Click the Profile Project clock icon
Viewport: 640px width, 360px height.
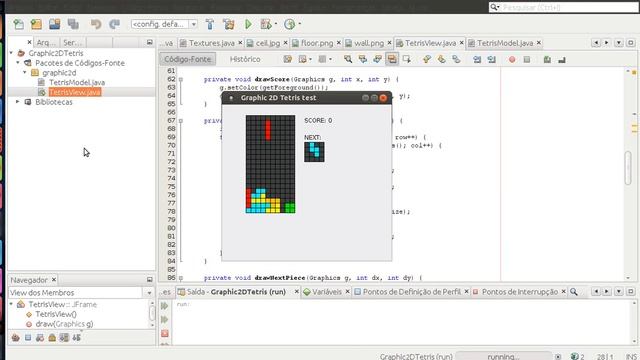coord(289,24)
